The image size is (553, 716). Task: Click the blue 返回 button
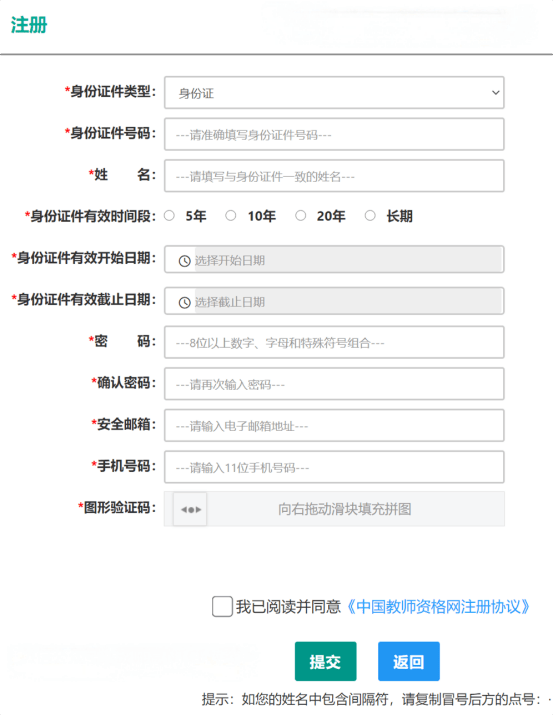click(409, 661)
